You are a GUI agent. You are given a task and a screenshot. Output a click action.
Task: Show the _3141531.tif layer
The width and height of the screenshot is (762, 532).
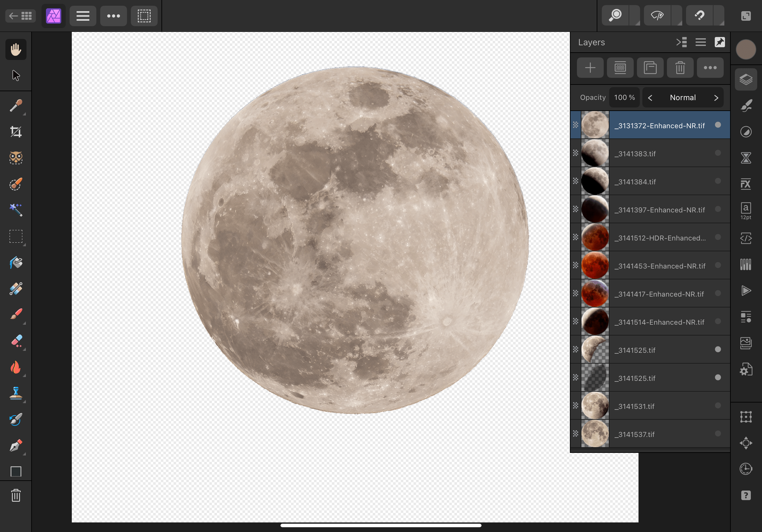click(x=718, y=405)
